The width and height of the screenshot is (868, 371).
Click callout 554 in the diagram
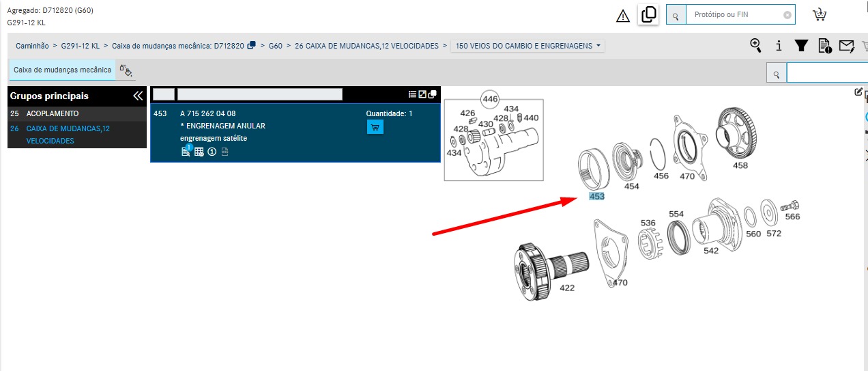676,214
